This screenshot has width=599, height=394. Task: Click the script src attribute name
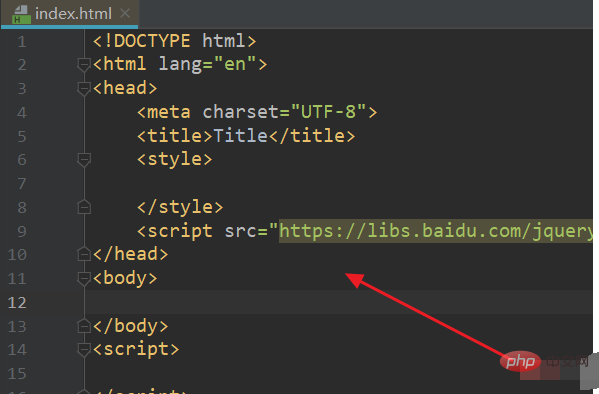[240, 231]
